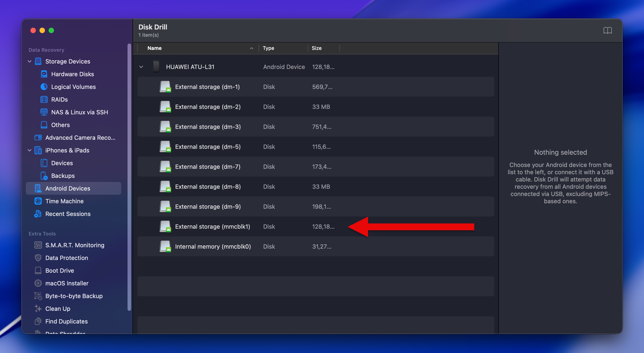Select the Hardware Disks sidebar icon
This screenshot has width=644, height=353.
[44, 74]
